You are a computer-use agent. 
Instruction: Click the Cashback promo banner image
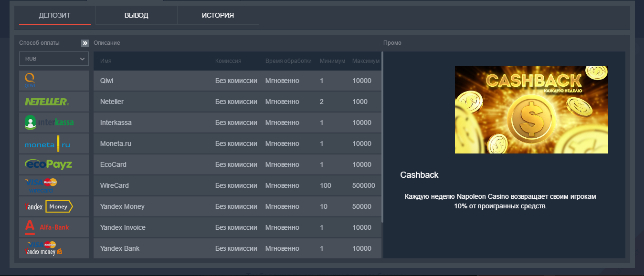531,110
